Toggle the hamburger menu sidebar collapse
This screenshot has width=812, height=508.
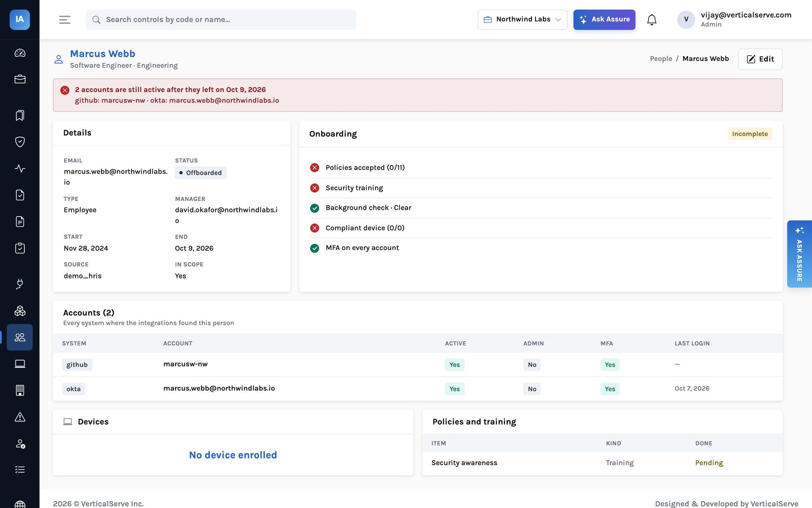[65, 20]
